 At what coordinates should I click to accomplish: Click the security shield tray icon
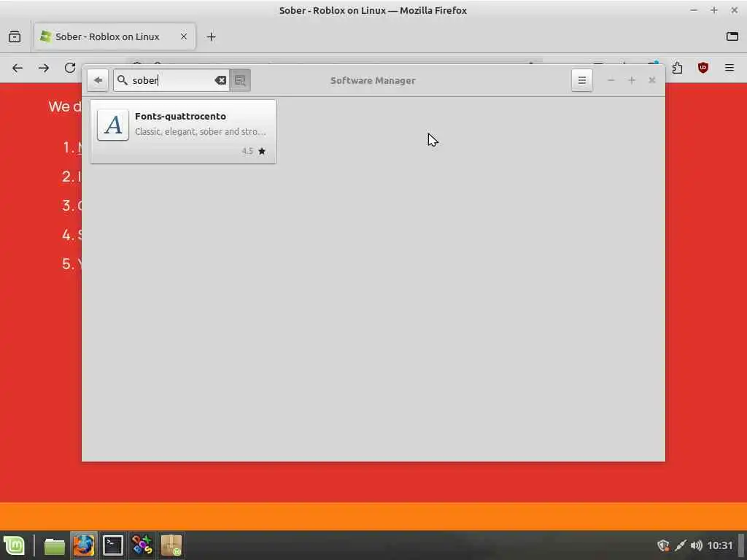pos(663,545)
